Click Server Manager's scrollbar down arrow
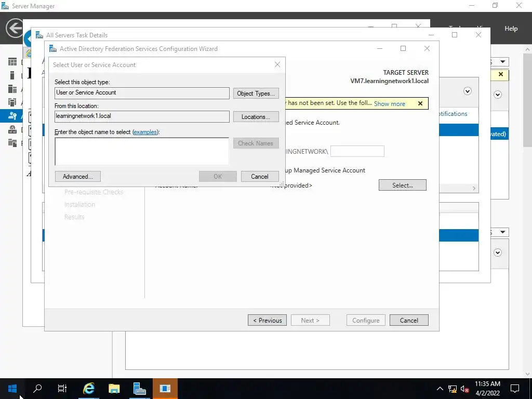Image resolution: width=532 pixels, height=399 pixels. point(527,374)
